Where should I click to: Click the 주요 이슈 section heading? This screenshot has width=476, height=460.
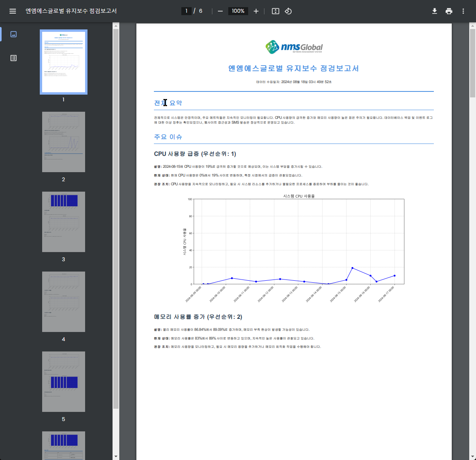[168, 137]
